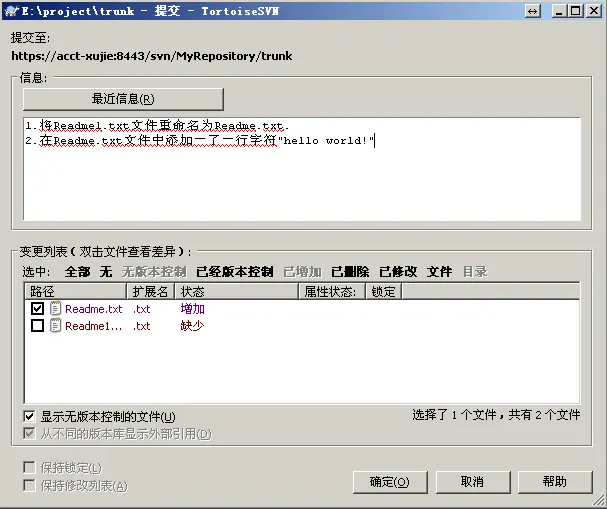Click the 缺少 status text
The width and height of the screenshot is (607, 509).
192,326
